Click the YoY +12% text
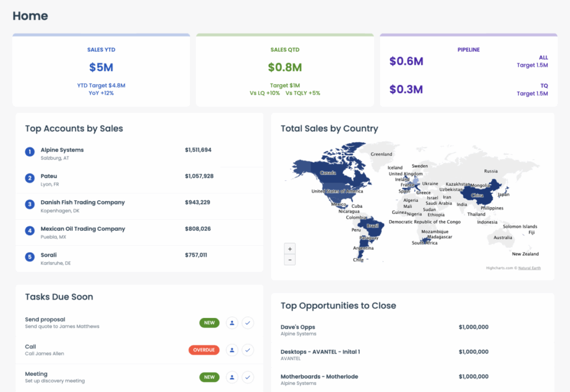 [x=101, y=93]
